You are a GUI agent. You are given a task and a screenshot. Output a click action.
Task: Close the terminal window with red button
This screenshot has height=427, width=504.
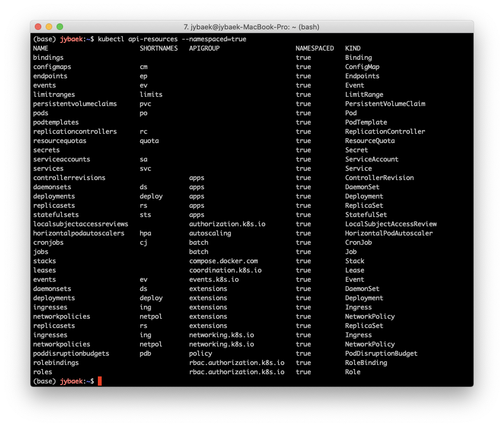click(38, 27)
